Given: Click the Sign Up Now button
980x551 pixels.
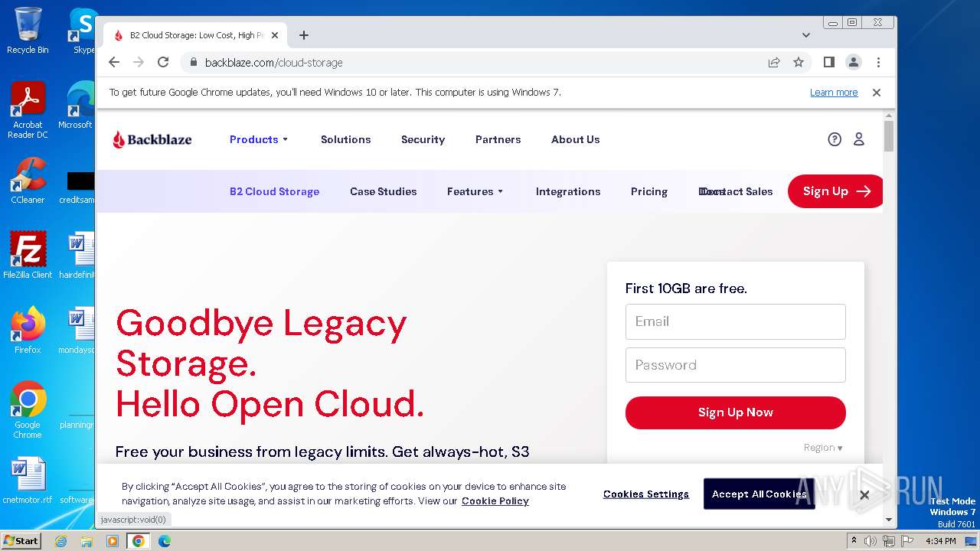Looking at the screenshot, I should click(x=736, y=412).
